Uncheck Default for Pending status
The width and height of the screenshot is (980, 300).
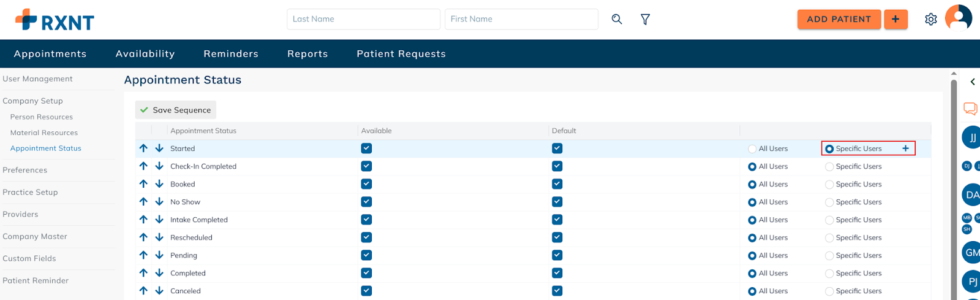[557, 255]
